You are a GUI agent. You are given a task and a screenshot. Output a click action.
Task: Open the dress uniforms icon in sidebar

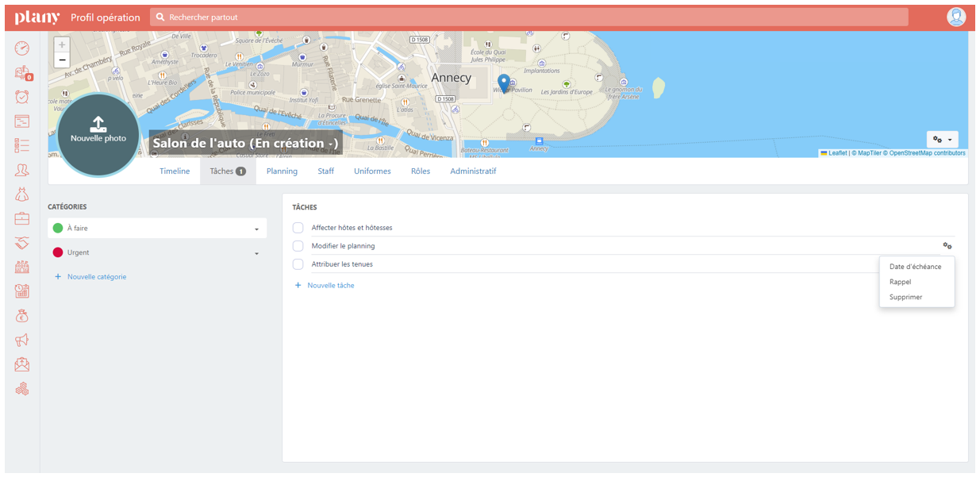click(22, 194)
